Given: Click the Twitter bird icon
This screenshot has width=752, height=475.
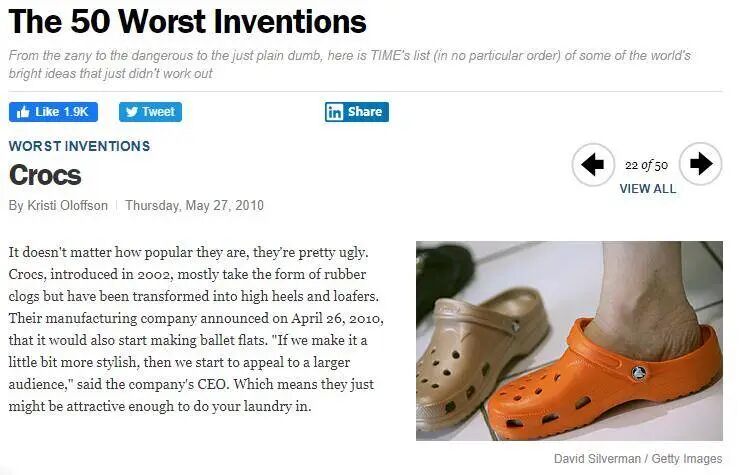Looking at the screenshot, I should 131,112.
